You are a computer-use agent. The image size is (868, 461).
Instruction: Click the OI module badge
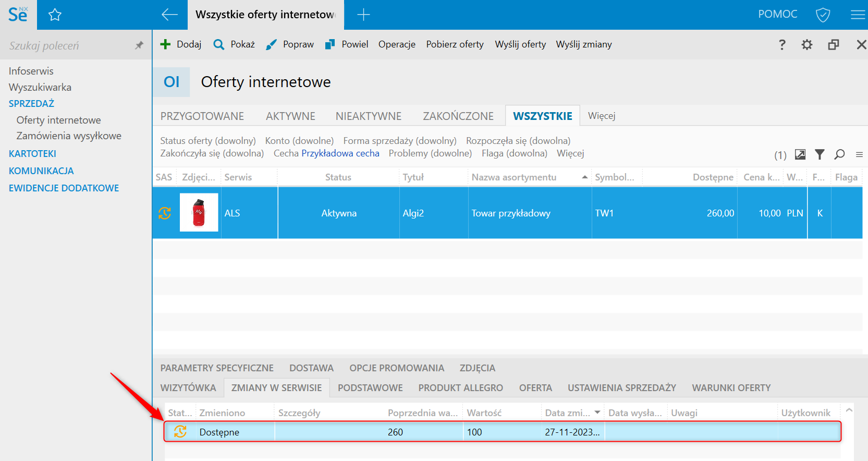(x=172, y=82)
